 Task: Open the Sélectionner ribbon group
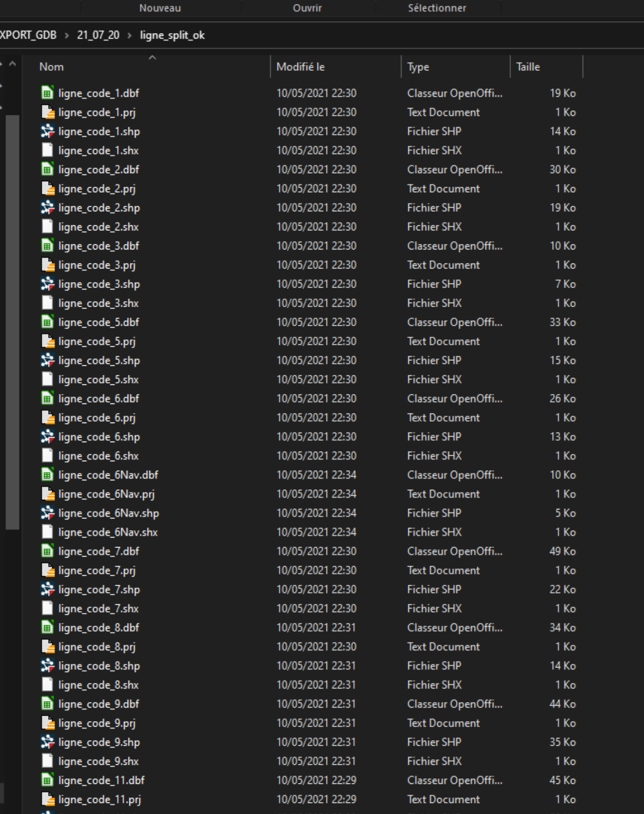click(437, 8)
